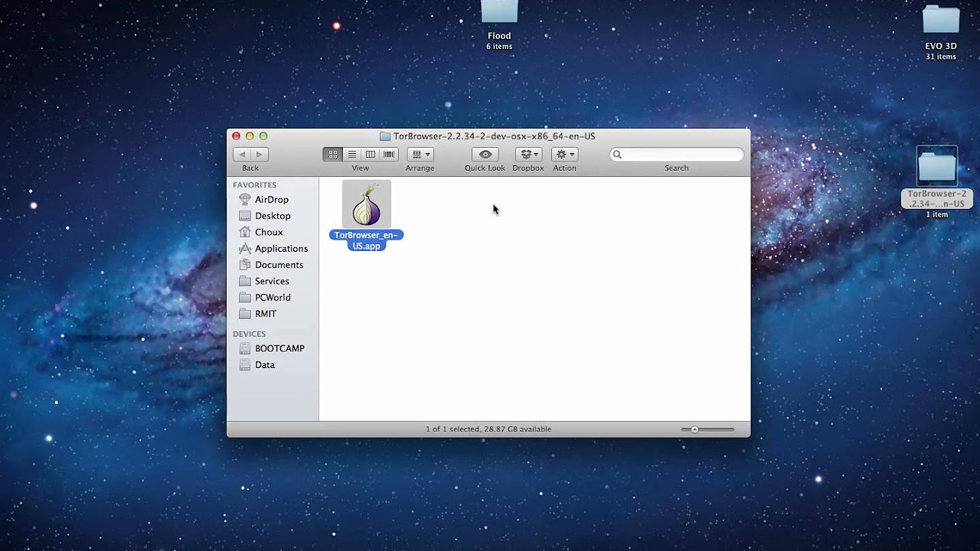Select the TorBrowser_en-US.app onion icon
Screen dimensions: 980x551
pos(367,204)
